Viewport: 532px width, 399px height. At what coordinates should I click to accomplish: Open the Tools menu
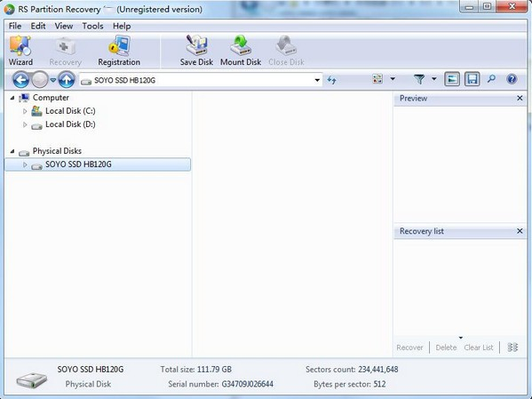(92, 26)
